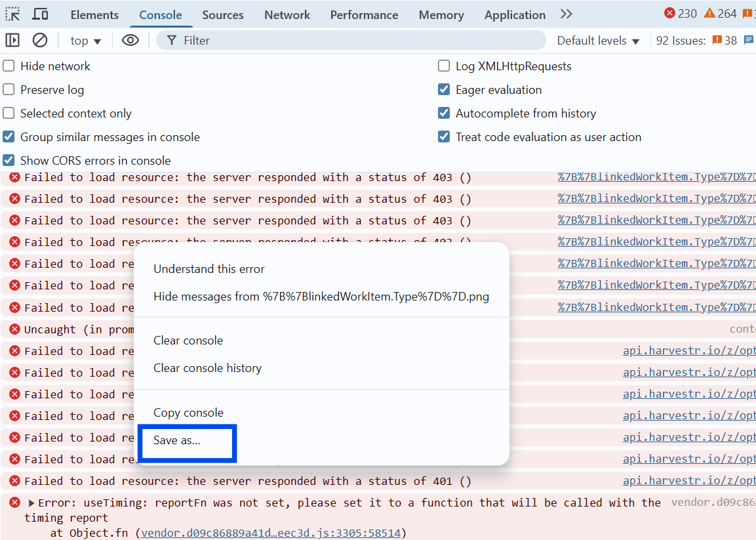Screen dimensions: 756x540
Task: Uncheck Show CORS errors in console
Action: pyautogui.click(x=9, y=160)
